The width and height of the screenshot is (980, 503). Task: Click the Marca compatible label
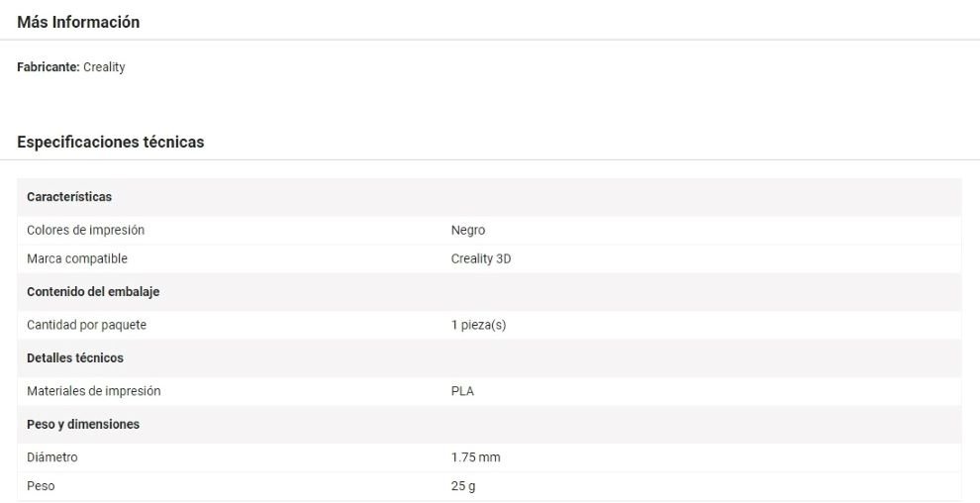(x=77, y=258)
